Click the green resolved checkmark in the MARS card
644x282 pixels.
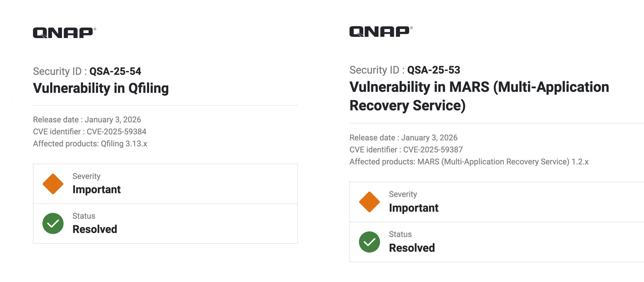click(x=369, y=242)
